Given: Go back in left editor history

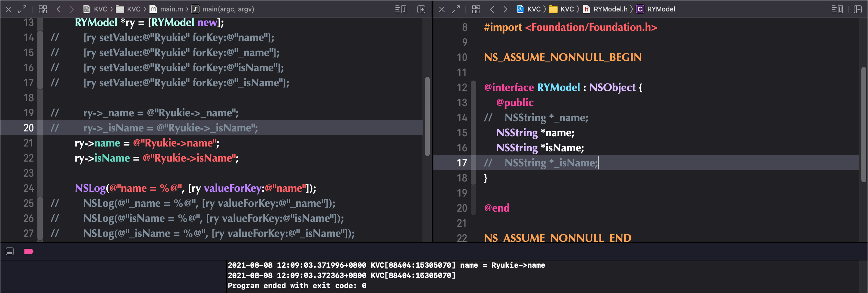Looking at the screenshot, I should click(x=59, y=9).
